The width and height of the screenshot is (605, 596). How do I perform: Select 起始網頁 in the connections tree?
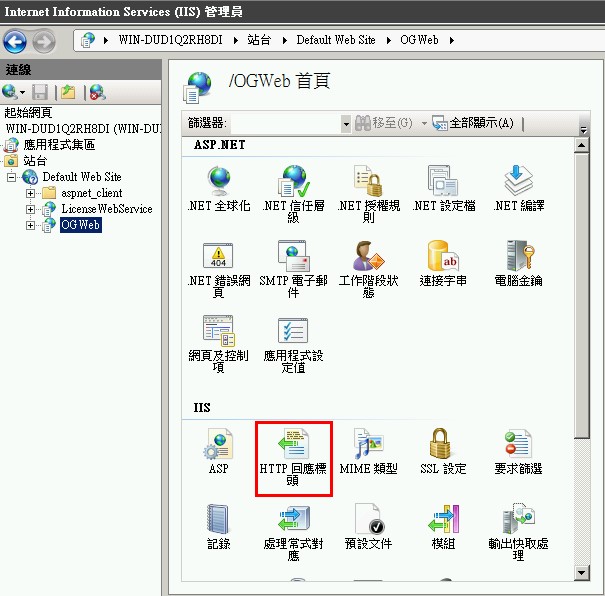point(28,113)
